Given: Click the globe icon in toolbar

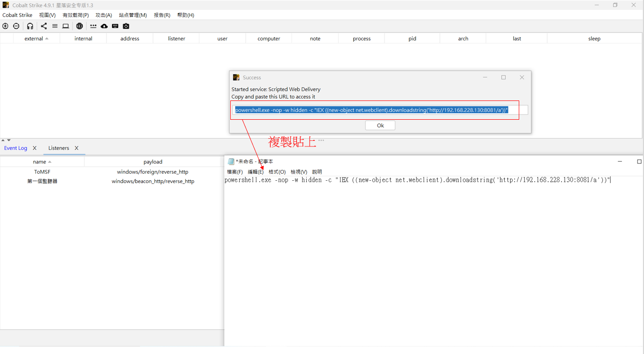Looking at the screenshot, I should (80, 26).
